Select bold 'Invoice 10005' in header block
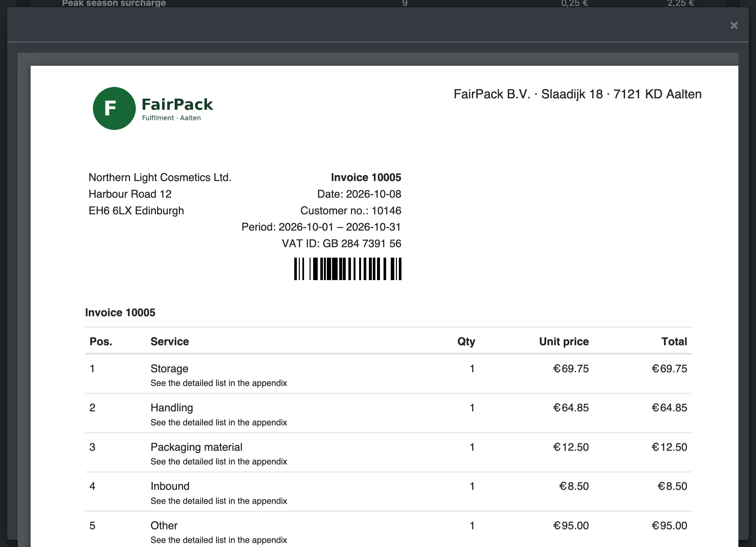 (366, 177)
